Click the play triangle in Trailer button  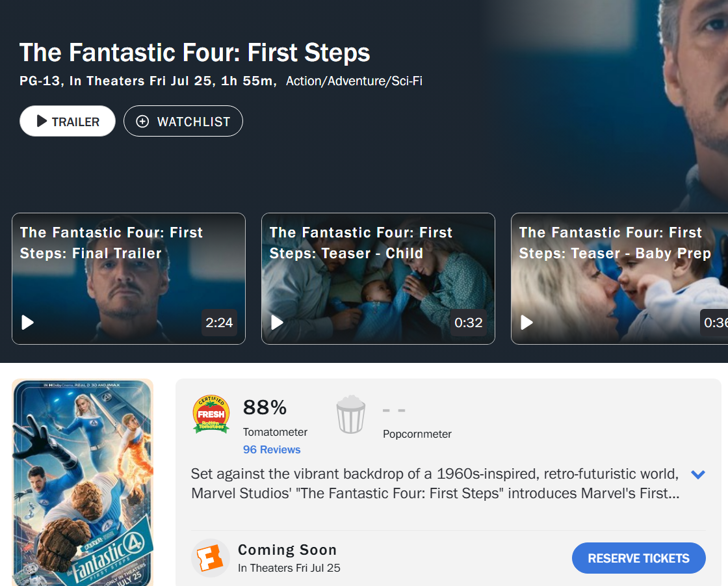42,122
